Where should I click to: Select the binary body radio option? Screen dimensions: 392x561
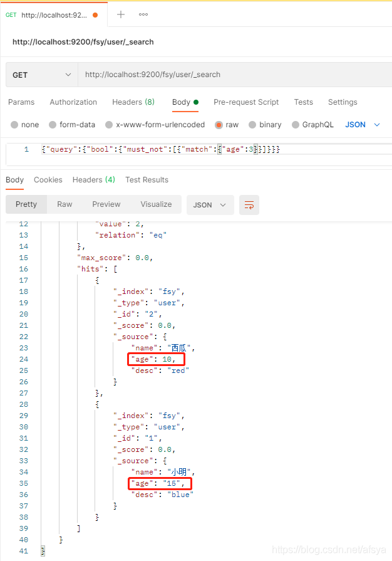click(x=252, y=125)
